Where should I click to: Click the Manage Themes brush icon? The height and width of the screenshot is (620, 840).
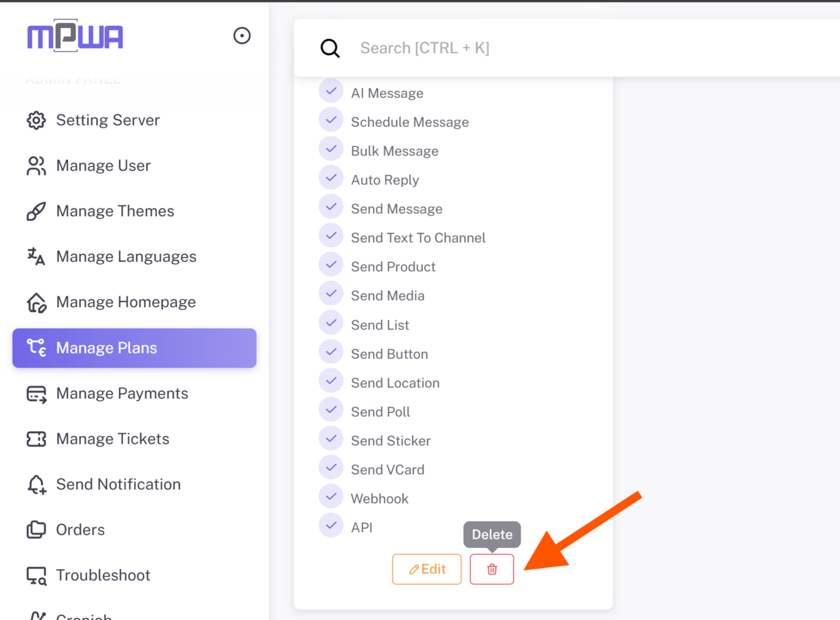(36, 211)
